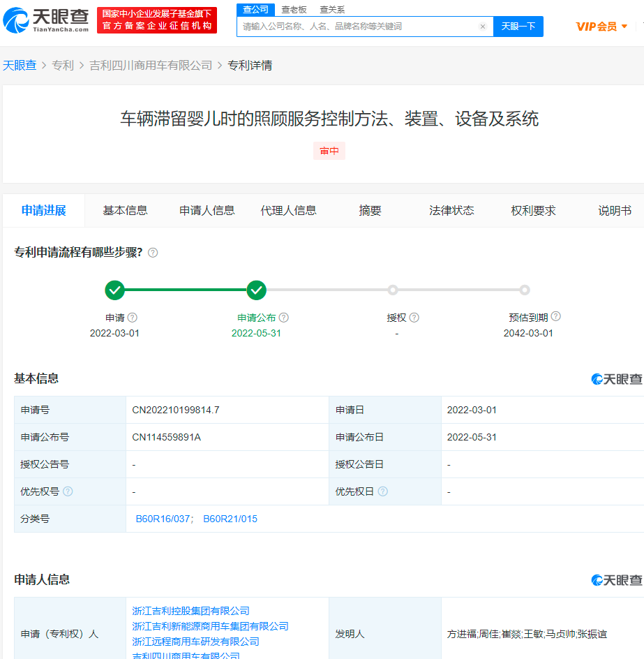Switch to the 权利要求 tab
644x659 pixels.
pyautogui.click(x=533, y=211)
